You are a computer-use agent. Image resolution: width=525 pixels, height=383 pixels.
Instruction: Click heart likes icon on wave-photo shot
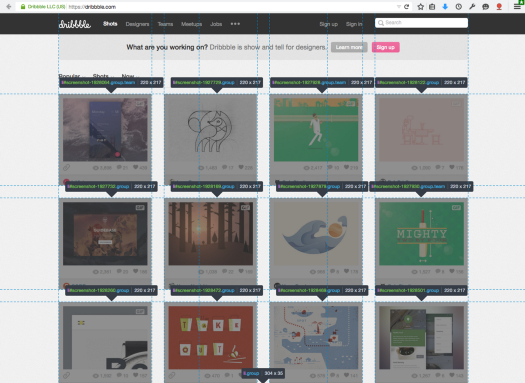tap(136, 167)
